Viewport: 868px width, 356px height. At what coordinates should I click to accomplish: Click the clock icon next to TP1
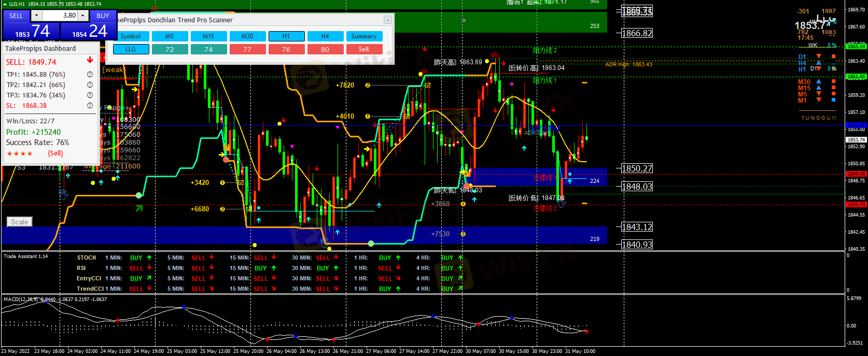click(90, 75)
